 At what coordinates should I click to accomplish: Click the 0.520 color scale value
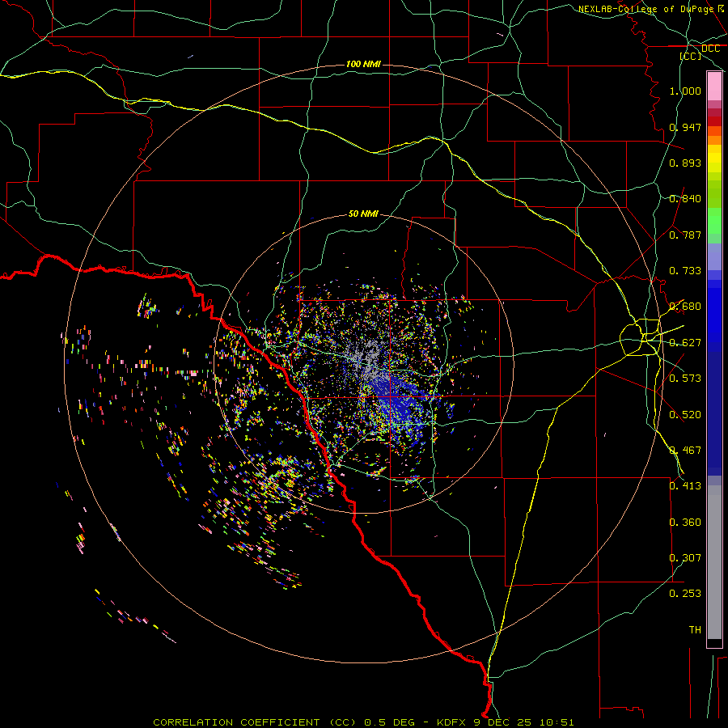685,415
